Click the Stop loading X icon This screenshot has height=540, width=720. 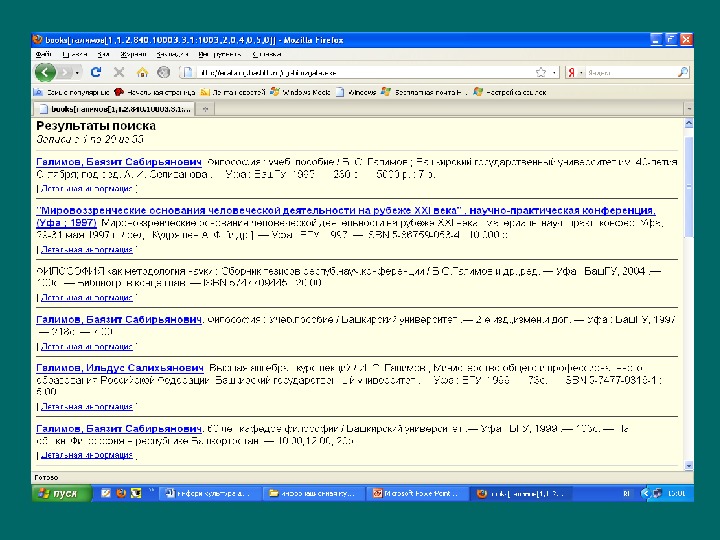tap(119, 72)
